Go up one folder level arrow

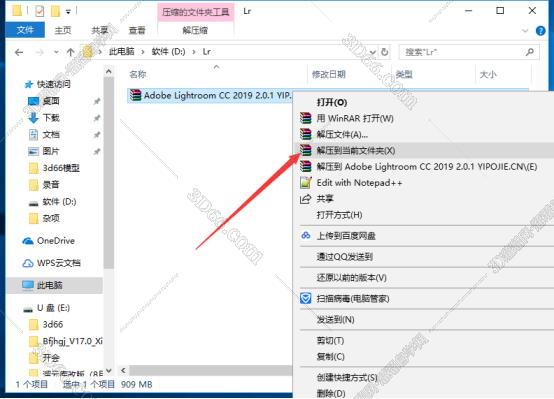(x=70, y=52)
